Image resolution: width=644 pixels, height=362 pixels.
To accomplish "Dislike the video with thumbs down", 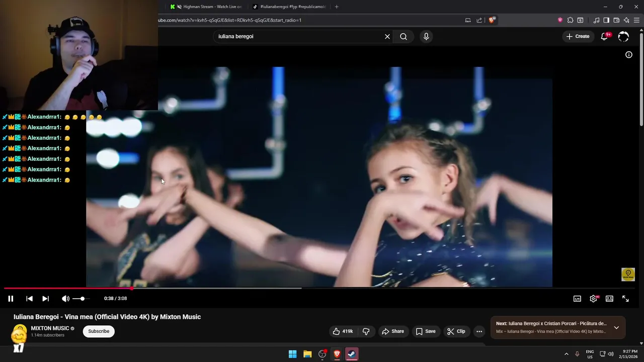I will point(366,331).
